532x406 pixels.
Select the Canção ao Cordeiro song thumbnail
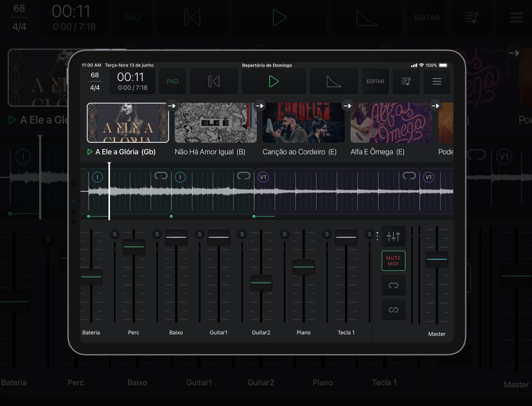303,123
